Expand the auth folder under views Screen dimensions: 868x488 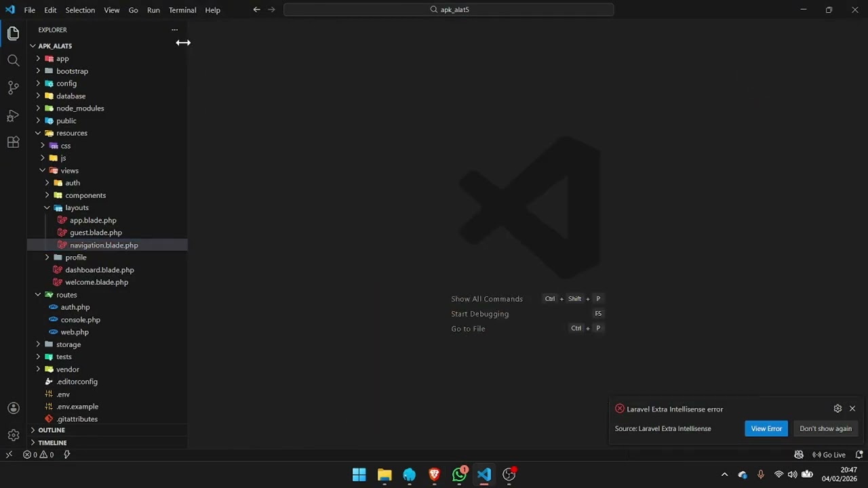107,183
